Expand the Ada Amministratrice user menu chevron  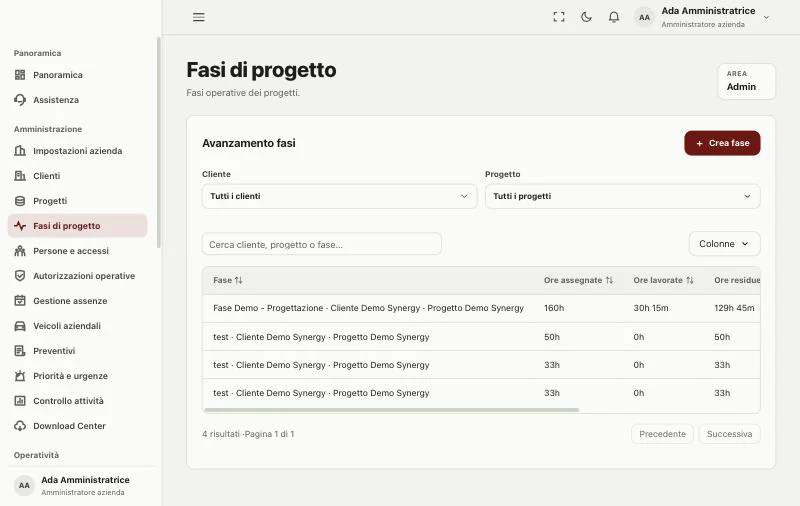tap(766, 17)
